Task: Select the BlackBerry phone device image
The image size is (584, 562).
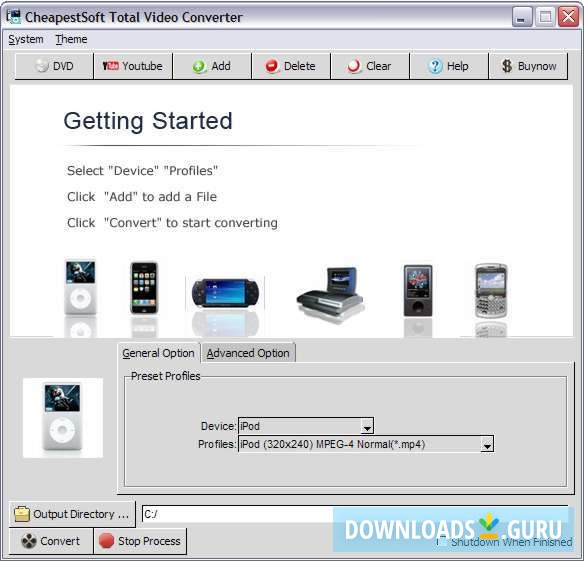Action: pos(491,290)
